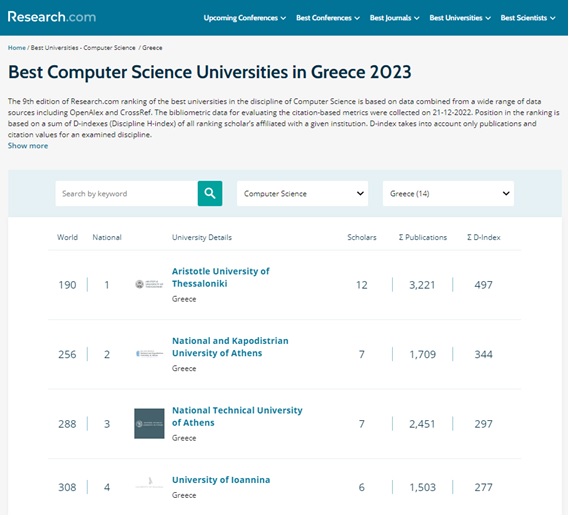Viewport: 569px width, 518px height.
Task: Select world rank 288
Action: pos(67,424)
